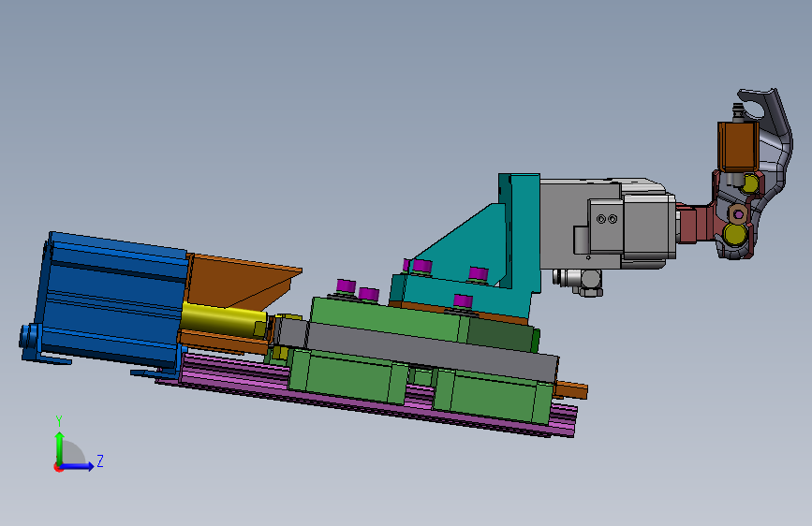Select the yellow piston rod
This screenshot has width=812, height=526.
[223, 319]
